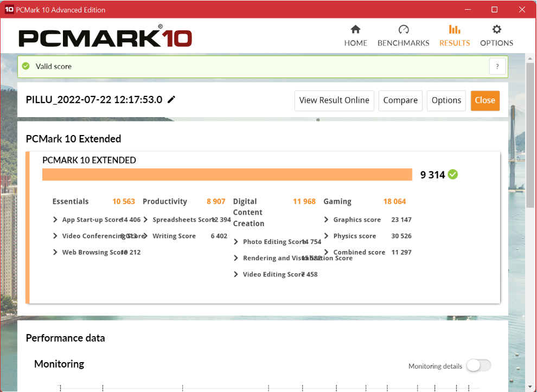Click the Compare button
The image size is (537, 392).
click(400, 100)
